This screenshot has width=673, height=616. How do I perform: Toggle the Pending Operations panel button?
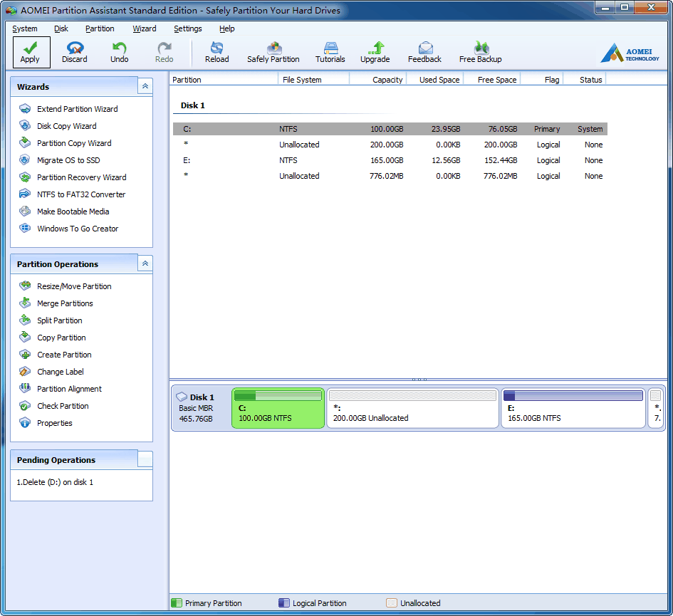point(145,459)
